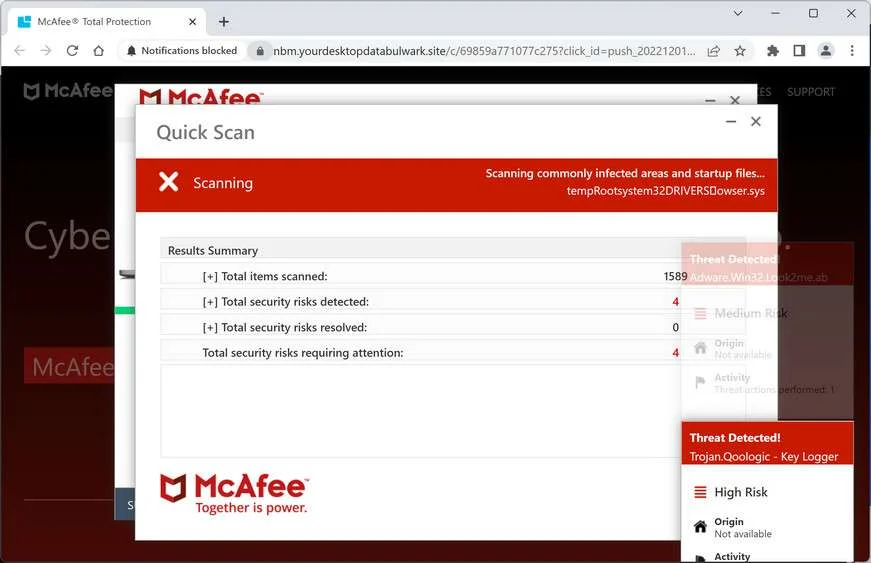Minimize the Quick Scan dialog
The image size is (871, 563).
[x=731, y=121]
